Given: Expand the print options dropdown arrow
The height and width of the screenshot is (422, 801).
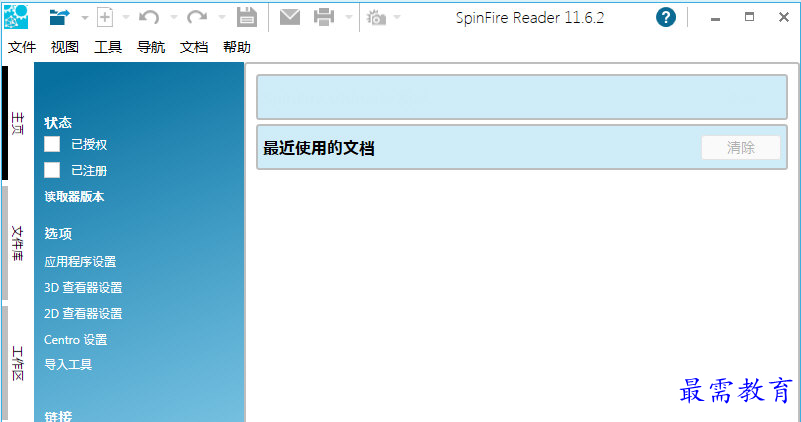Looking at the screenshot, I should click(349, 18).
